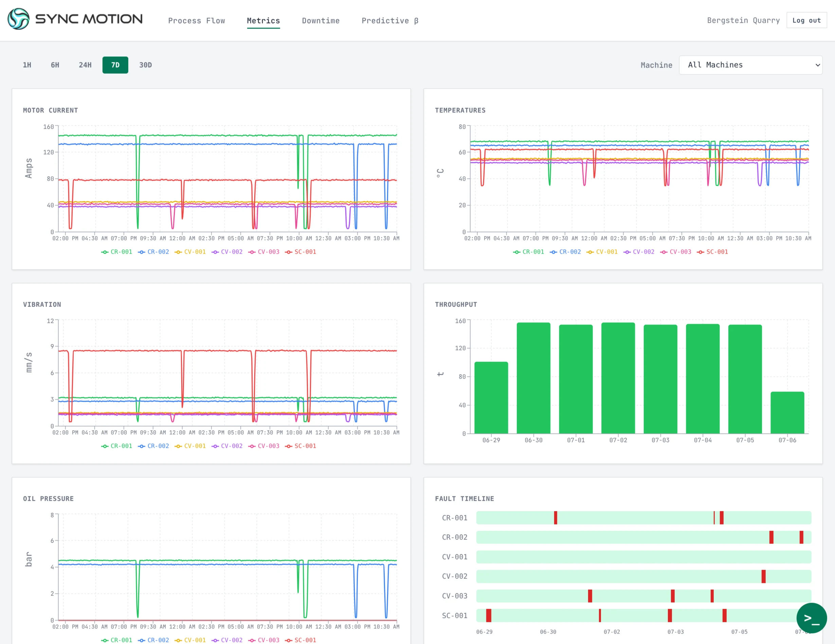Click the 06-29 throughput bar

point(491,398)
